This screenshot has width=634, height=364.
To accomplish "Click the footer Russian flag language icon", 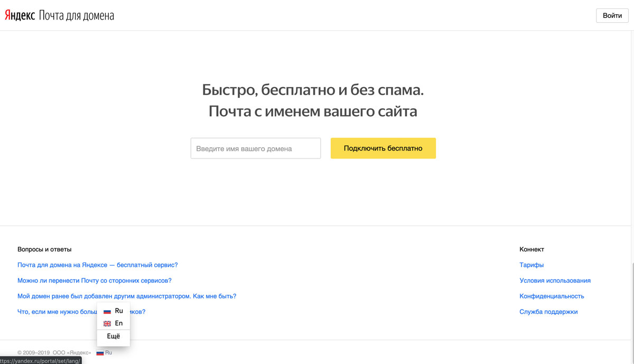I will [100, 352].
